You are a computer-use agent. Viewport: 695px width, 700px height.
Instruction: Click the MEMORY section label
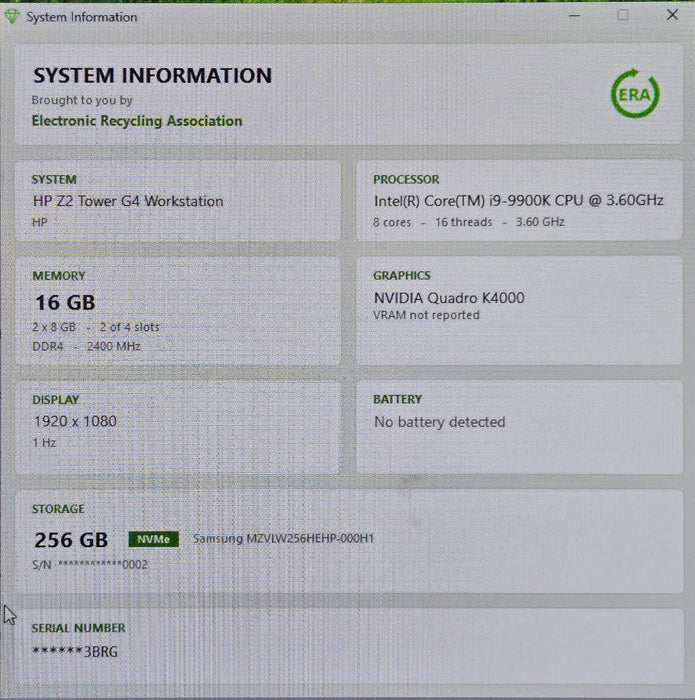click(x=59, y=276)
